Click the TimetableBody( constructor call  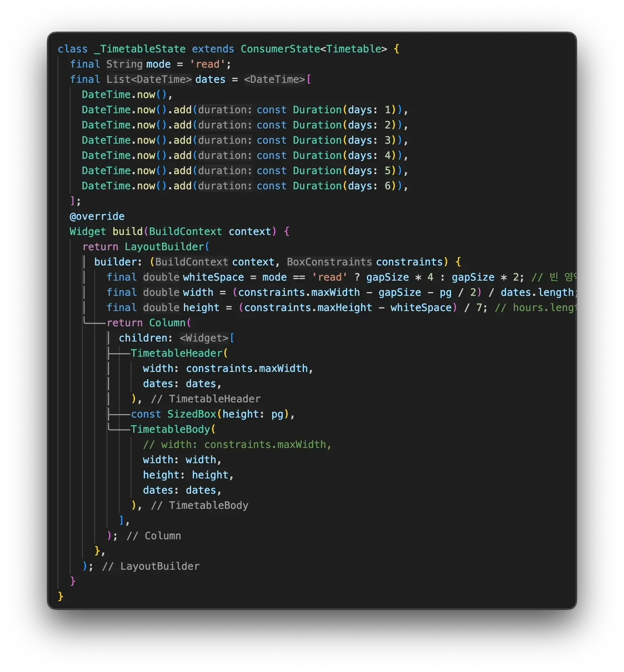[x=173, y=429]
